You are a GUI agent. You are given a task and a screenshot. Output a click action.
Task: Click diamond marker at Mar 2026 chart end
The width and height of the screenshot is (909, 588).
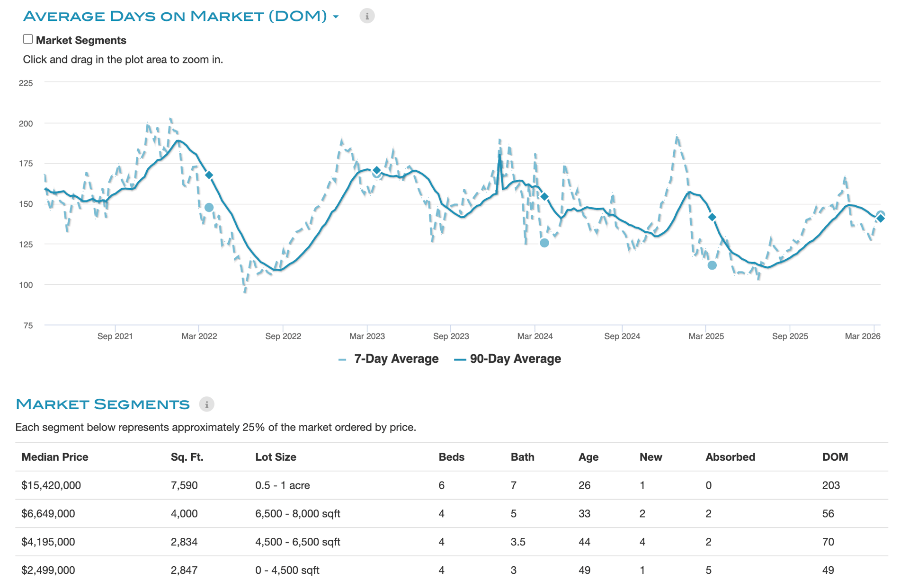click(880, 218)
